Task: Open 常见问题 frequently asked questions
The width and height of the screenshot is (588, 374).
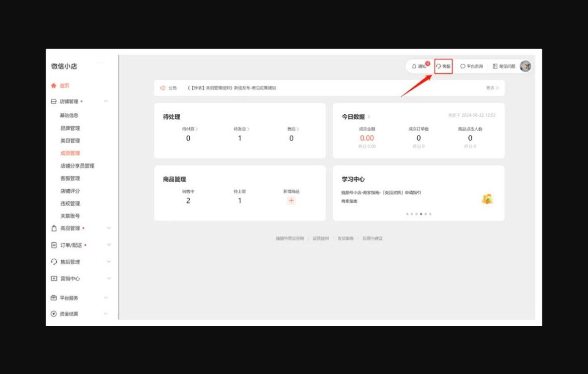Action: click(504, 66)
